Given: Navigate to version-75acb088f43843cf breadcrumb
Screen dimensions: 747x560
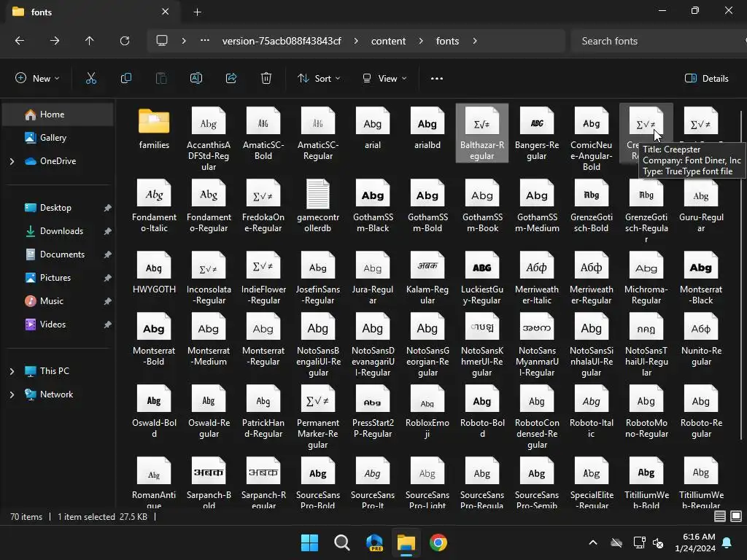Looking at the screenshot, I should coord(282,41).
